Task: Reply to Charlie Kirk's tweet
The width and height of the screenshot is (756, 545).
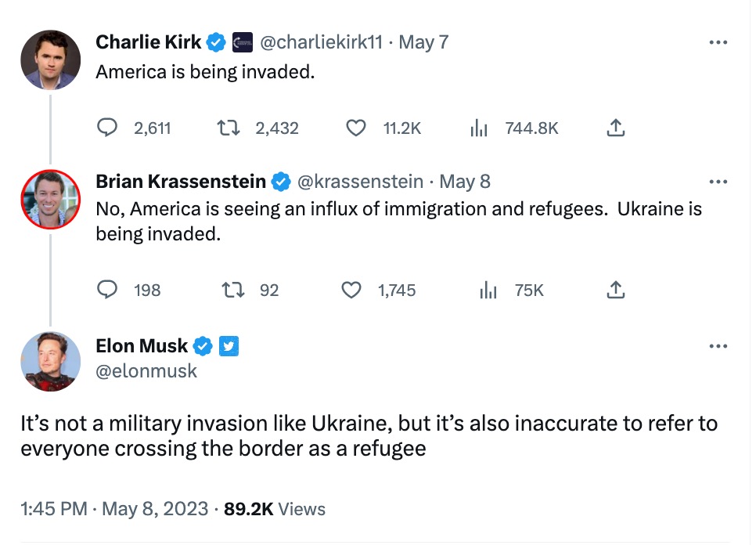Action: point(107,128)
